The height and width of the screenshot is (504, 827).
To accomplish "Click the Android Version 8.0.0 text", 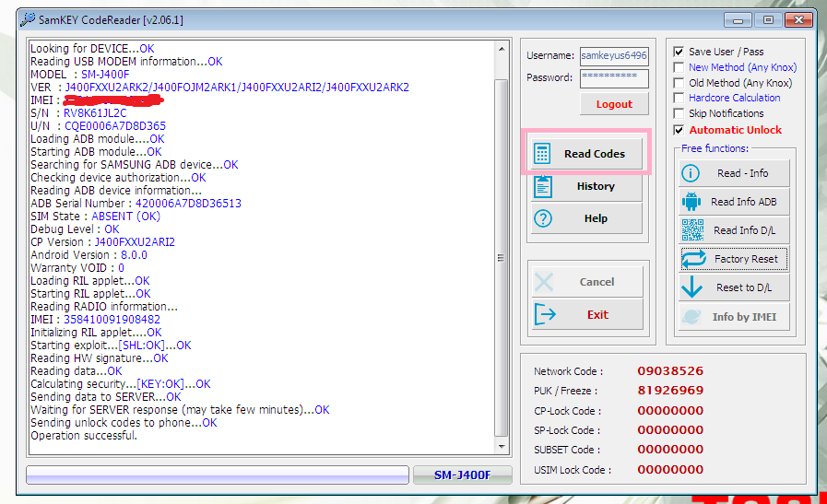I will tap(89, 255).
